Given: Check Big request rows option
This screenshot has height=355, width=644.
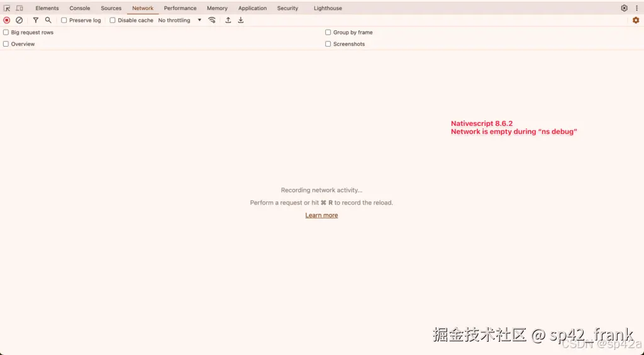Looking at the screenshot, I should tap(6, 32).
